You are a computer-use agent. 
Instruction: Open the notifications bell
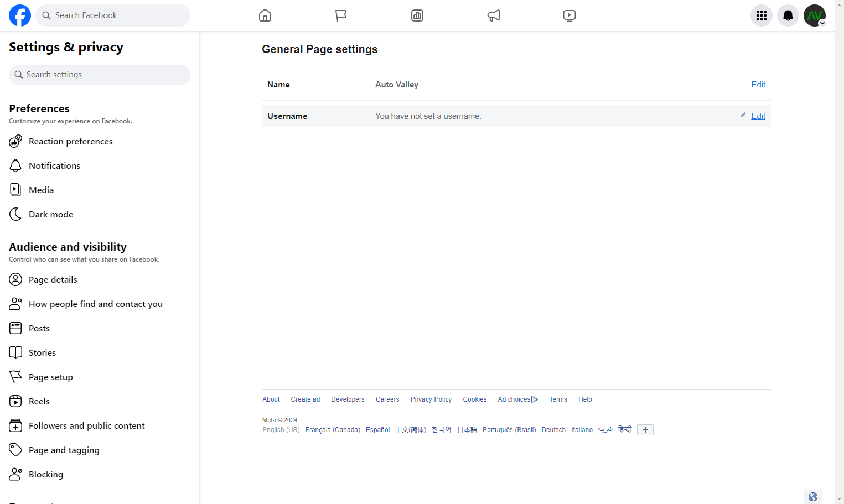788,15
